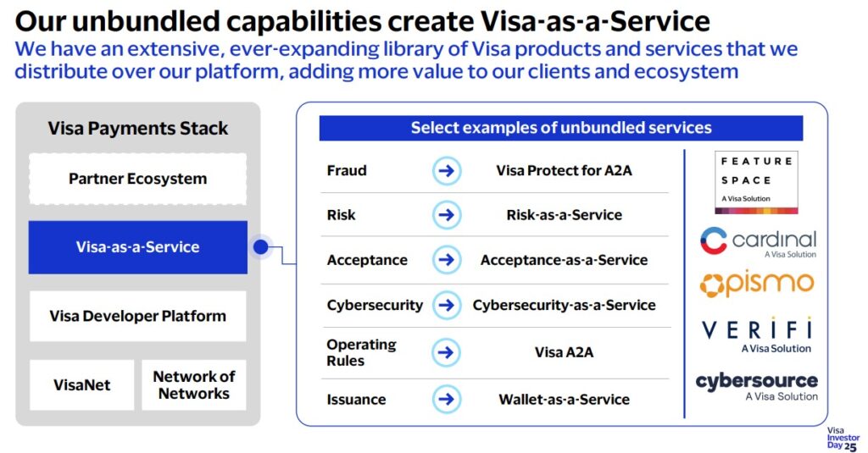Click the arrow icon next to Operating Rules
This screenshot has height=453, width=868.
(x=447, y=352)
